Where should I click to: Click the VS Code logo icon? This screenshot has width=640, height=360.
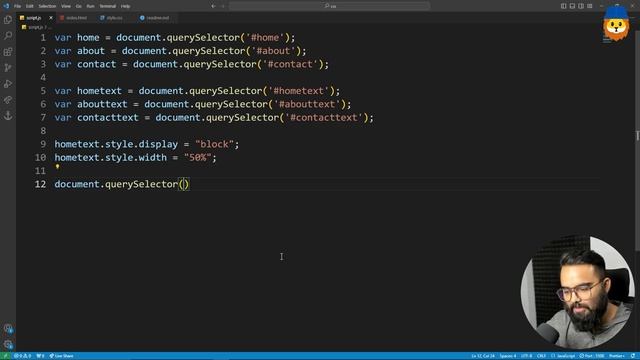pos(6,6)
